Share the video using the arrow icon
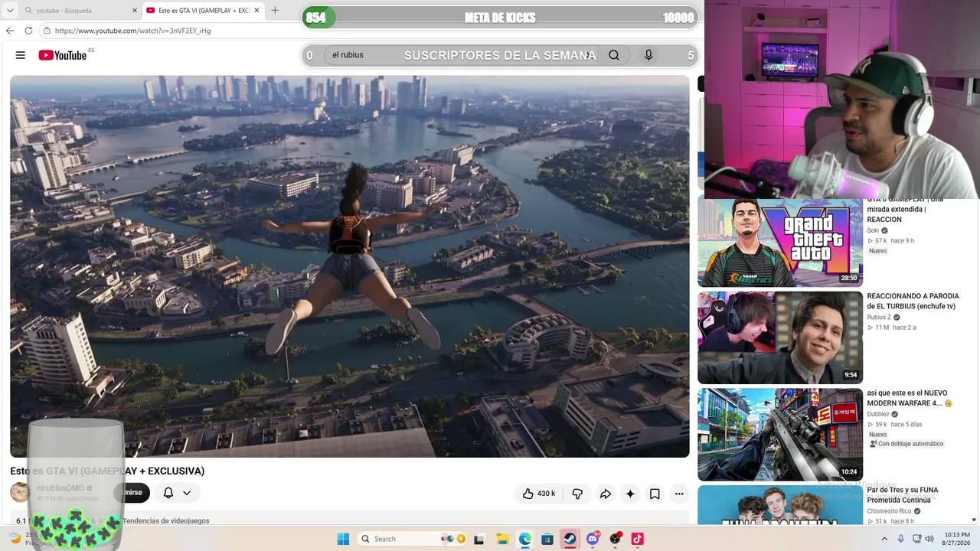Image resolution: width=980 pixels, height=551 pixels. pos(605,494)
